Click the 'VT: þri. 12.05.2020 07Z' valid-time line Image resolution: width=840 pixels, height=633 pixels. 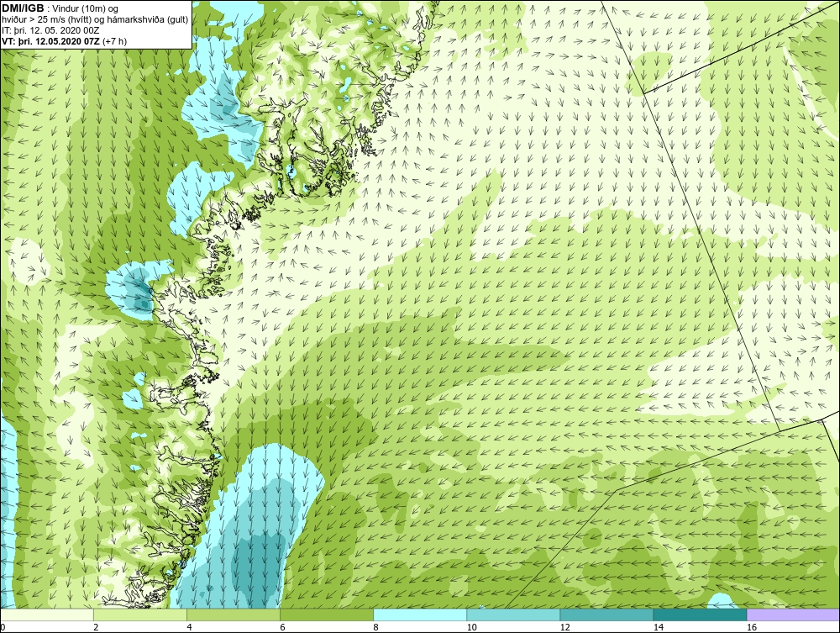[x=51, y=40]
